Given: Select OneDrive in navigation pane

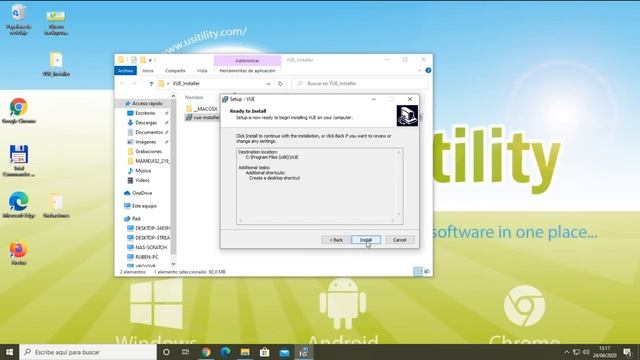Looking at the screenshot, I should pyautogui.click(x=142, y=193).
